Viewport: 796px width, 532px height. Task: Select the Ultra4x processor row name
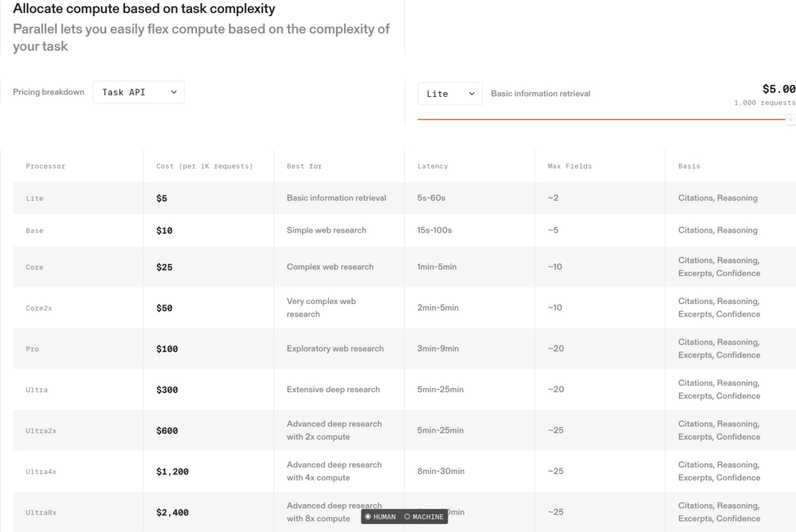[x=41, y=472]
